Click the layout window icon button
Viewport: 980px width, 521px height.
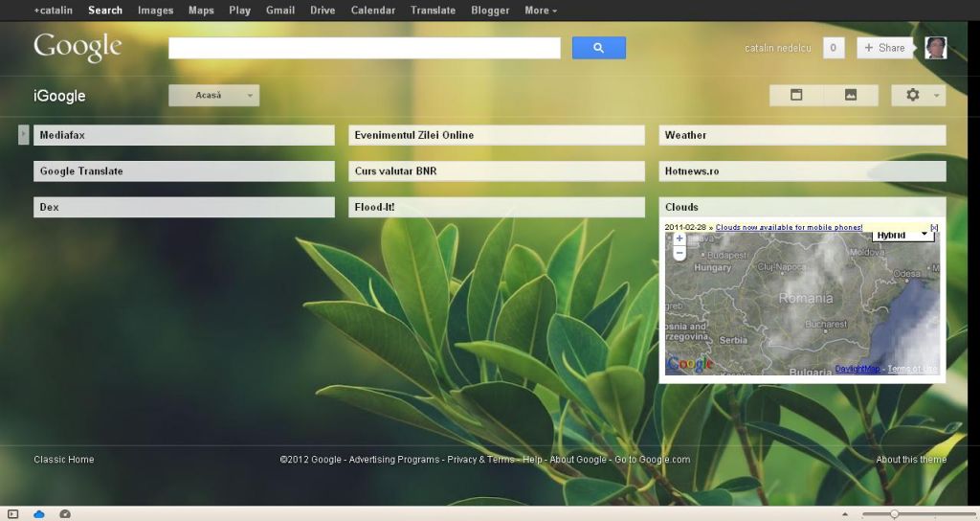[795, 95]
